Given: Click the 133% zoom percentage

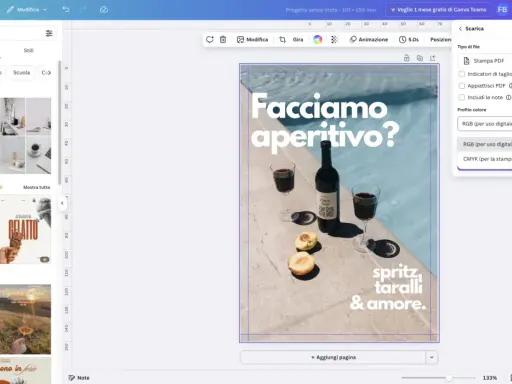Looking at the screenshot, I should tap(490, 378).
